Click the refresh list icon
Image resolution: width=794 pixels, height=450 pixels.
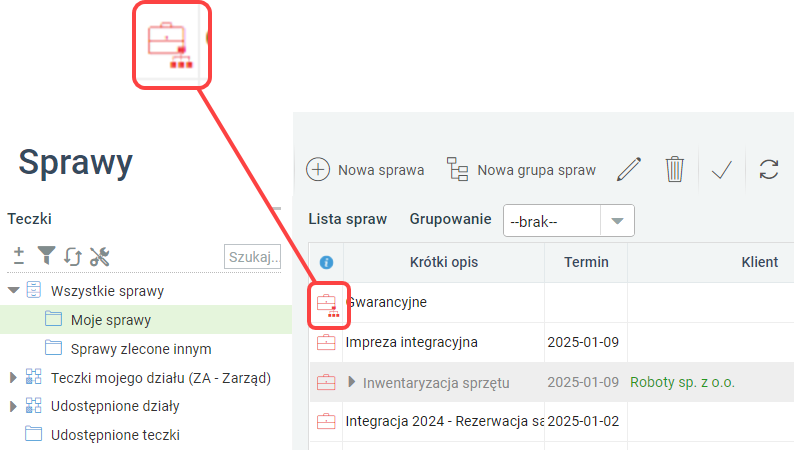[769, 169]
